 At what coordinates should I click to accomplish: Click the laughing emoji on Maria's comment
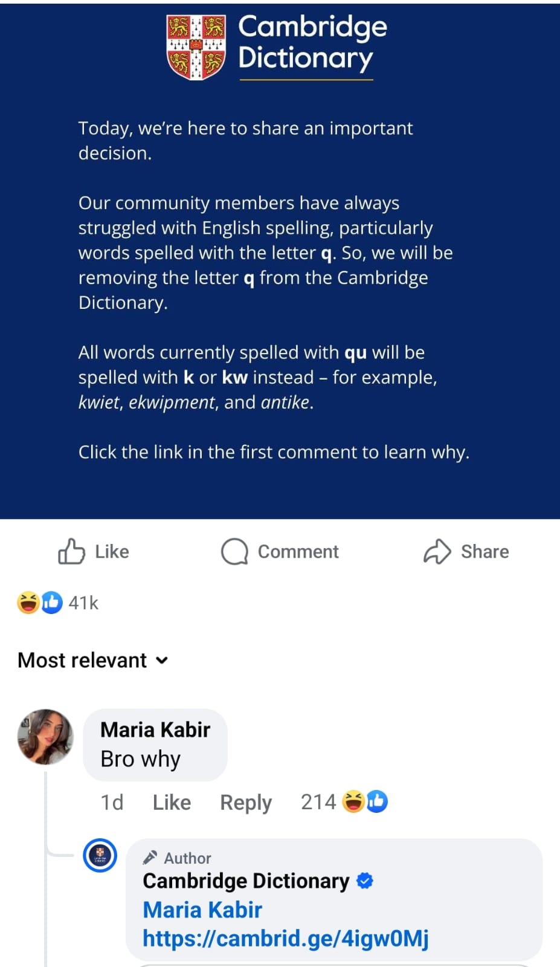[x=353, y=802]
